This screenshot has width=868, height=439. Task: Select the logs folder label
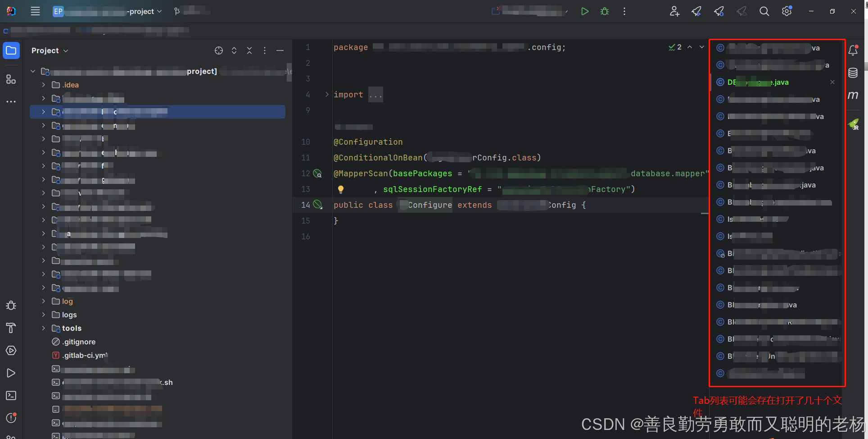[x=69, y=315]
